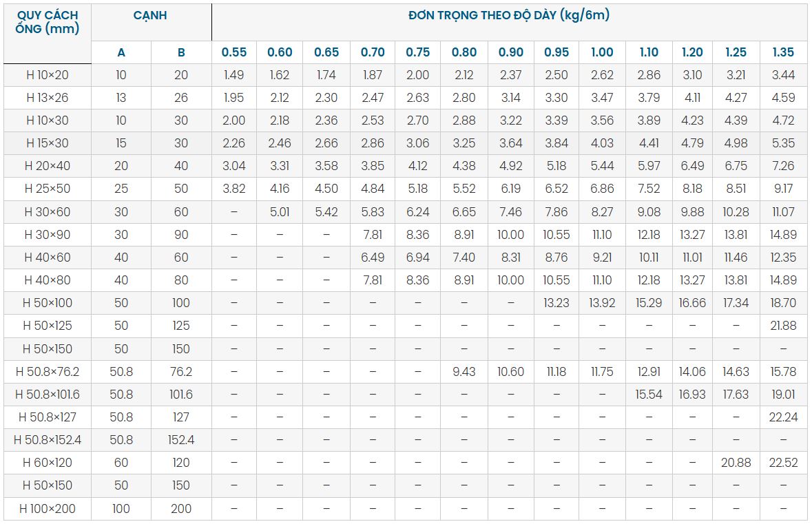Click value 1.49 in the H 10×20 row
The image size is (812, 524).
click(234, 75)
